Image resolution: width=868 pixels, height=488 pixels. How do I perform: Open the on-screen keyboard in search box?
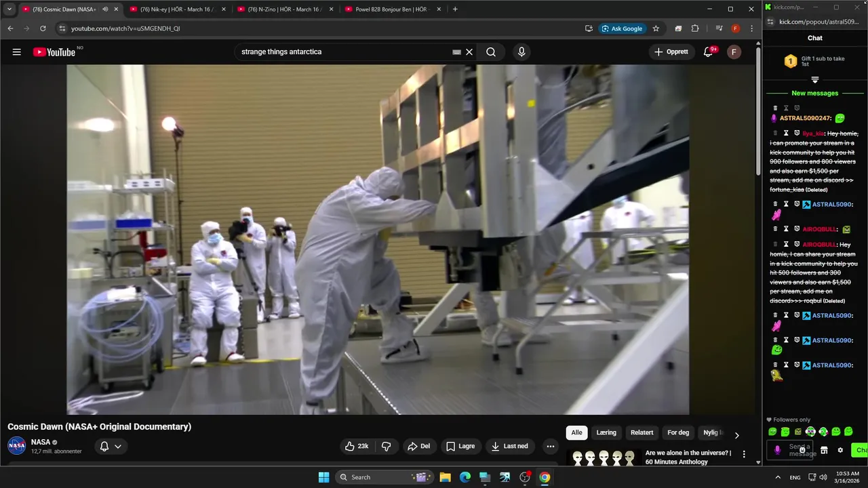(456, 52)
